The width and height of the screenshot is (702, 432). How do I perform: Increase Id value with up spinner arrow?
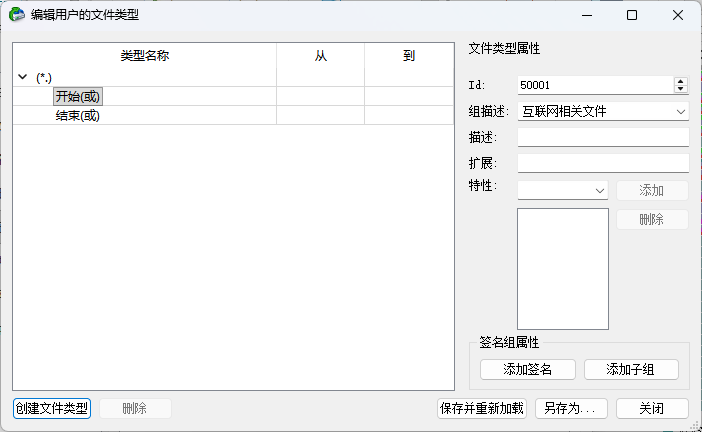(x=681, y=81)
